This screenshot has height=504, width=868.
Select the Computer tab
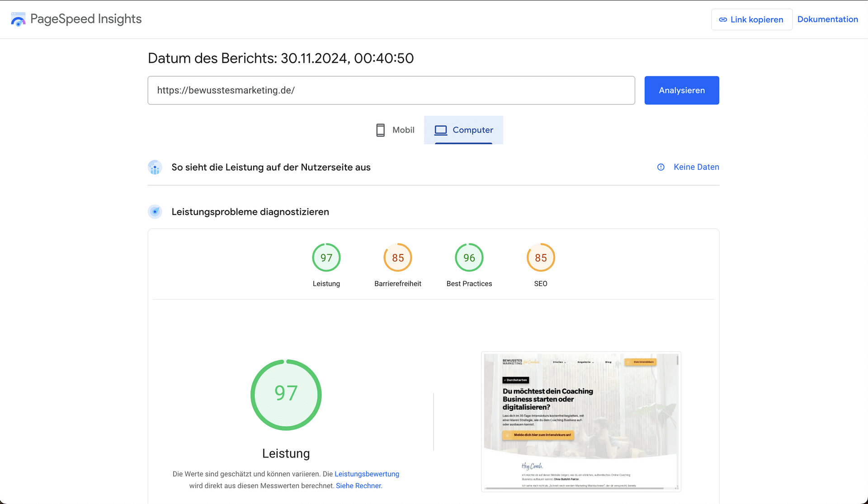click(x=464, y=130)
